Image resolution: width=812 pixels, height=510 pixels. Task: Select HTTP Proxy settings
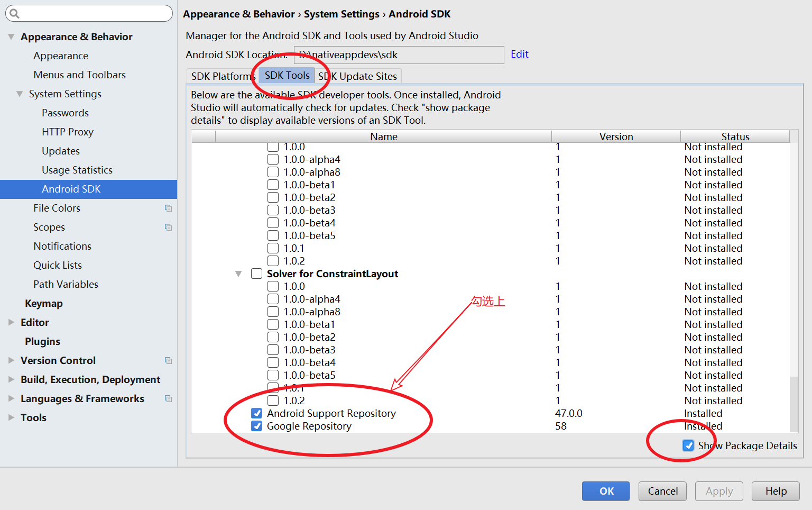(x=68, y=132)
